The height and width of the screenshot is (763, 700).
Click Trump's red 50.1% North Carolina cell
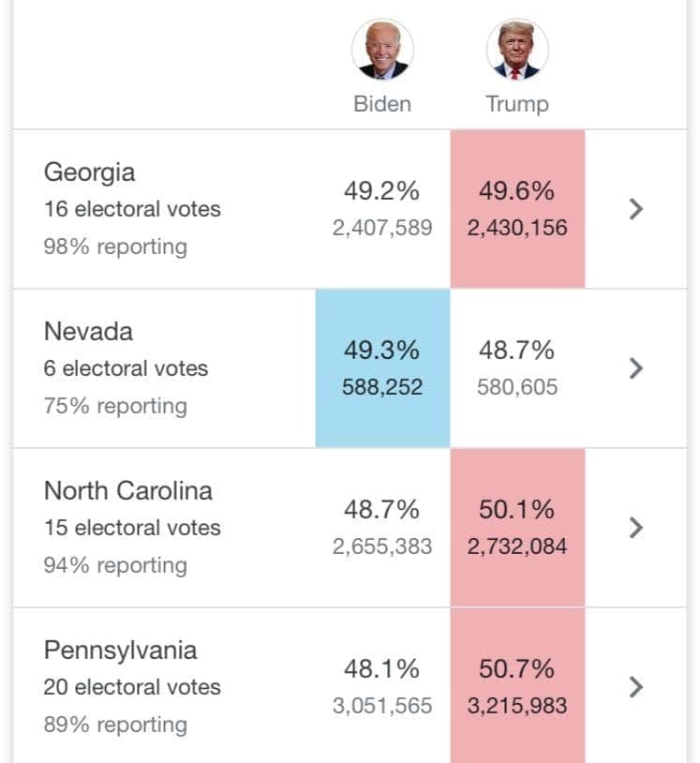coord(517,528)
